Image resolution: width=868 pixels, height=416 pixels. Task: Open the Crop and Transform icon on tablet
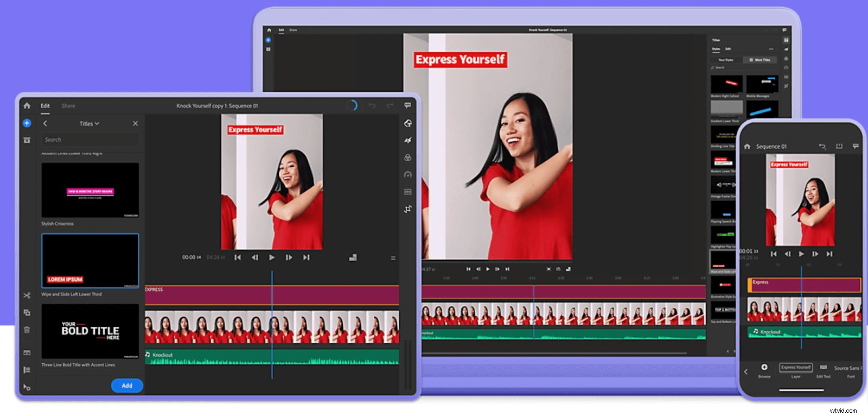coord(408,209)
